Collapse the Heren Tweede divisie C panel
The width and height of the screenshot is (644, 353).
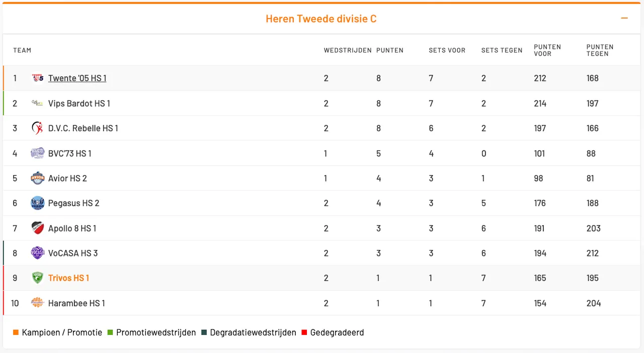pos(624,19)
